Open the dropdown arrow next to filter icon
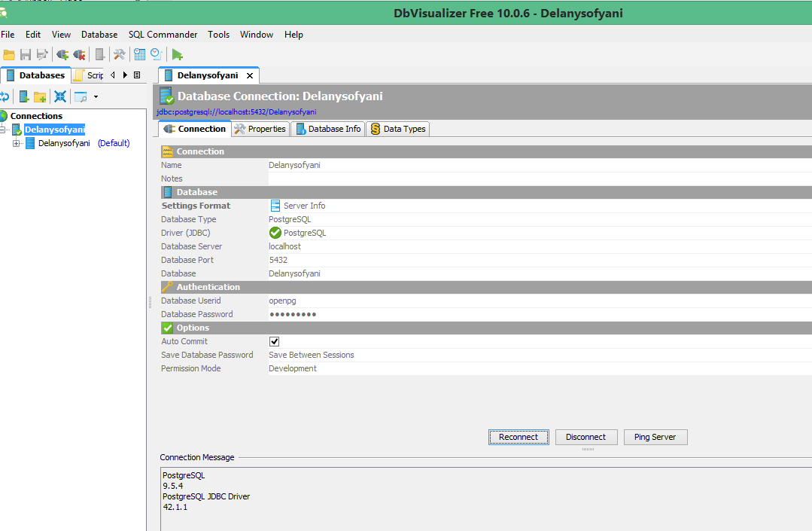 point(96,97)
